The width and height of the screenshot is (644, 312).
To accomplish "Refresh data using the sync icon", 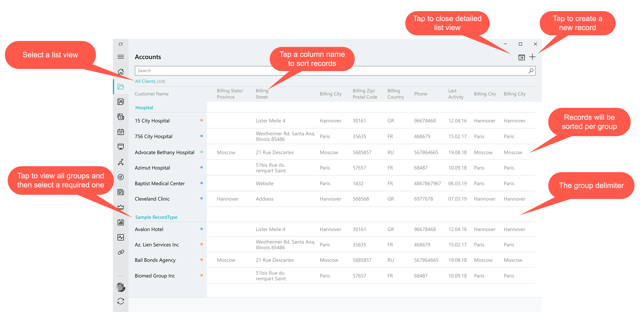I will pos(121,301).
